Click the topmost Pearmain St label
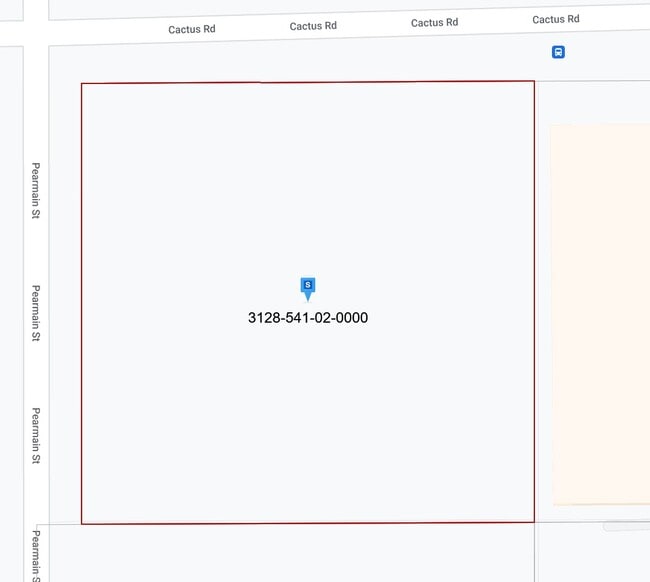This screenshot has width=650, height=582. [x=35, y=190]
